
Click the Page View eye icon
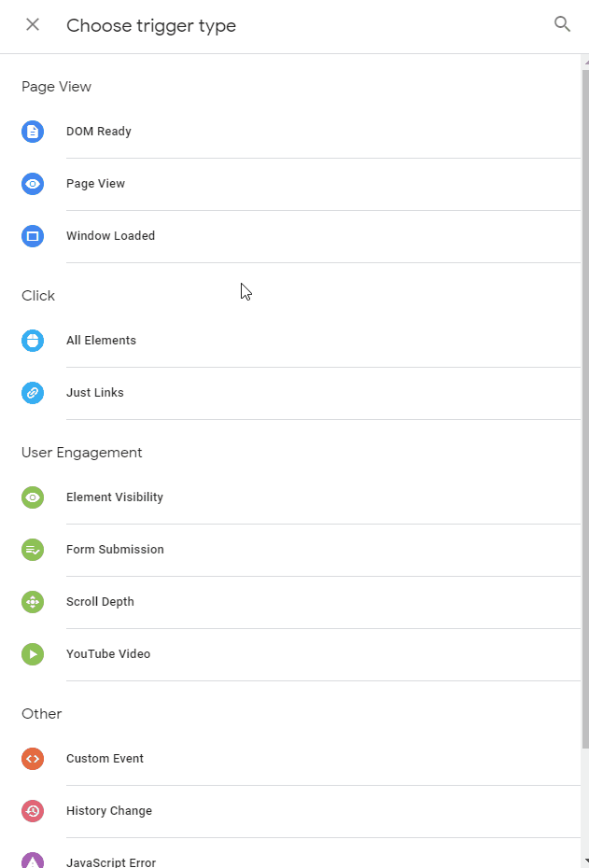[x=33, y=184]
